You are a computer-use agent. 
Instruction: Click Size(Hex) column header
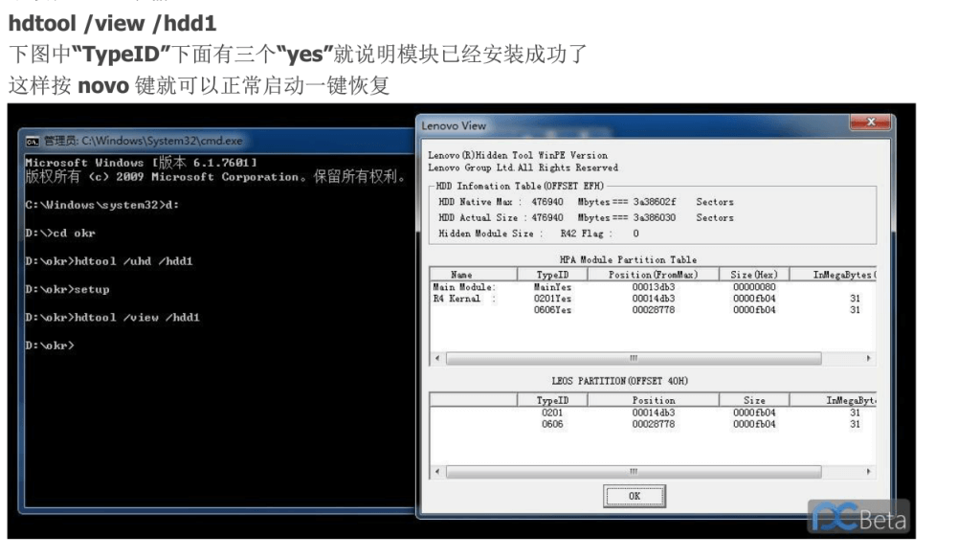[x=754, y=275]
